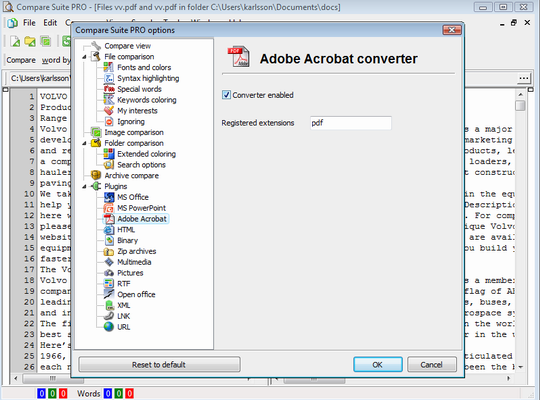Close the options dialog with X
Image resolution: width=540 pixels, height=400 pixels.
click(451, 30)
